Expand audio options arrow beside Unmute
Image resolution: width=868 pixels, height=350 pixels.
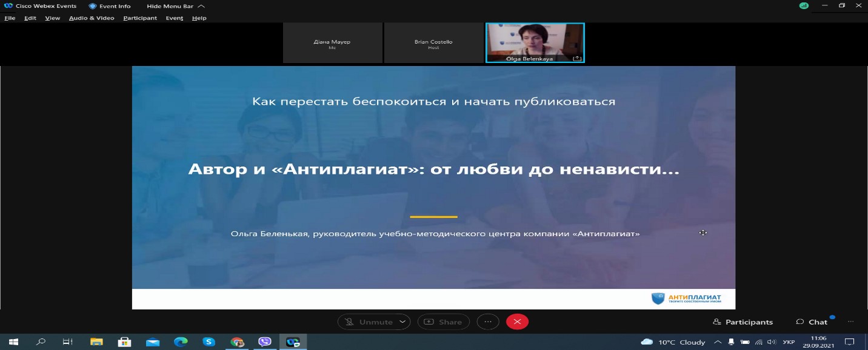(x=403, y=322)
